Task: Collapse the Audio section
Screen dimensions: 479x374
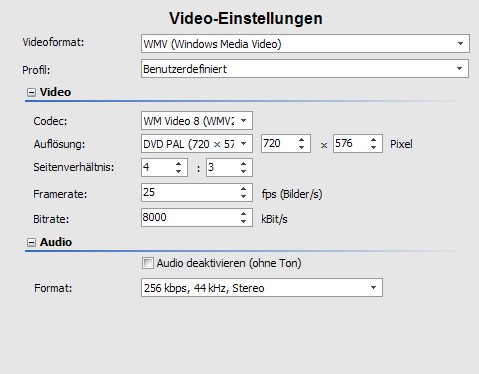Action: [x=31, y=242]
